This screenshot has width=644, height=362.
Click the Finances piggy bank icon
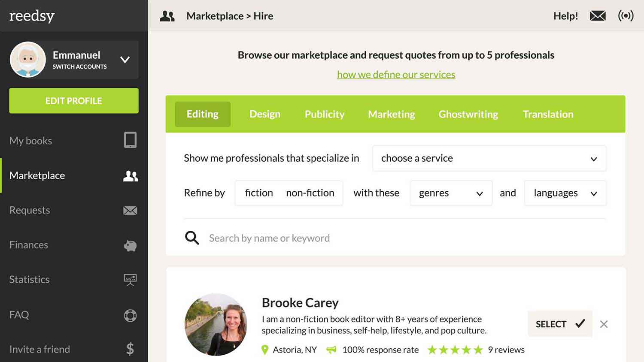[130, 245]
